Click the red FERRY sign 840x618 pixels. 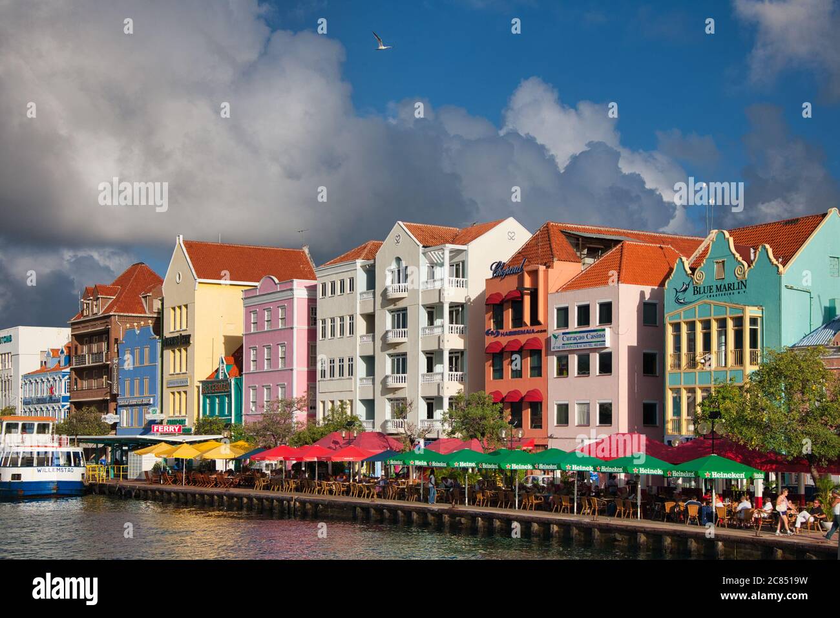(167, 429)
